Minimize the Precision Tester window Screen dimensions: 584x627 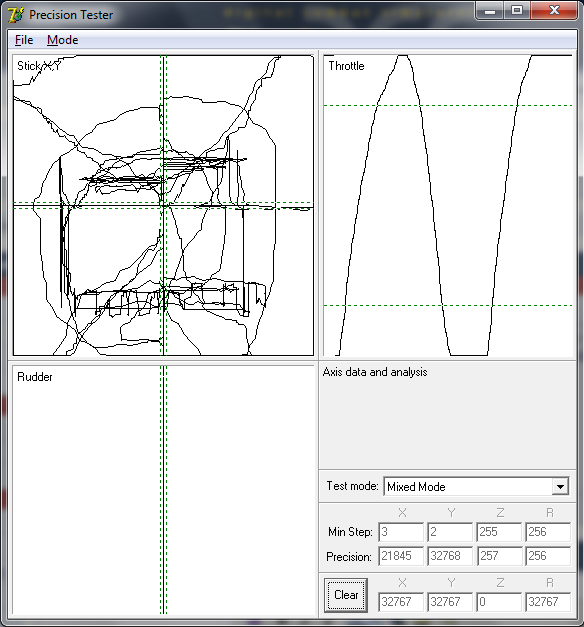tap(490, 11)
